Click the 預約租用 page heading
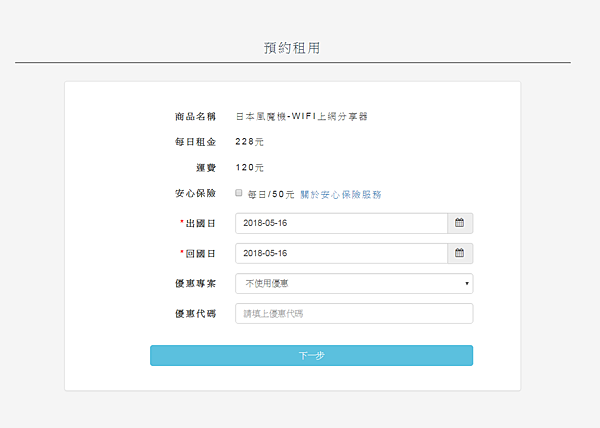 click(x=292, y=47)
